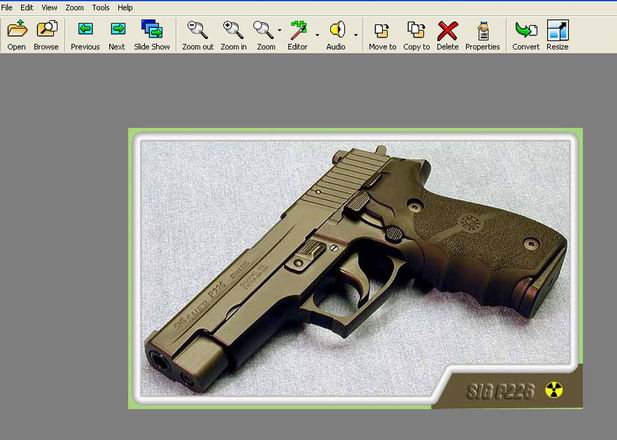The width and height of the screenshot is (617, 440).
Task: Expand the Zoom dropdown arrow
Action: pos(279,32)
